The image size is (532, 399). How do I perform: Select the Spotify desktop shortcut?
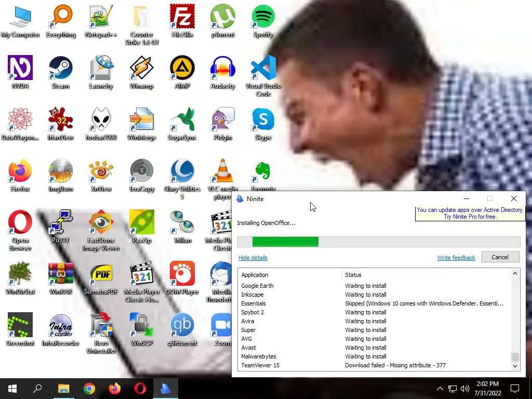[263, 21]
